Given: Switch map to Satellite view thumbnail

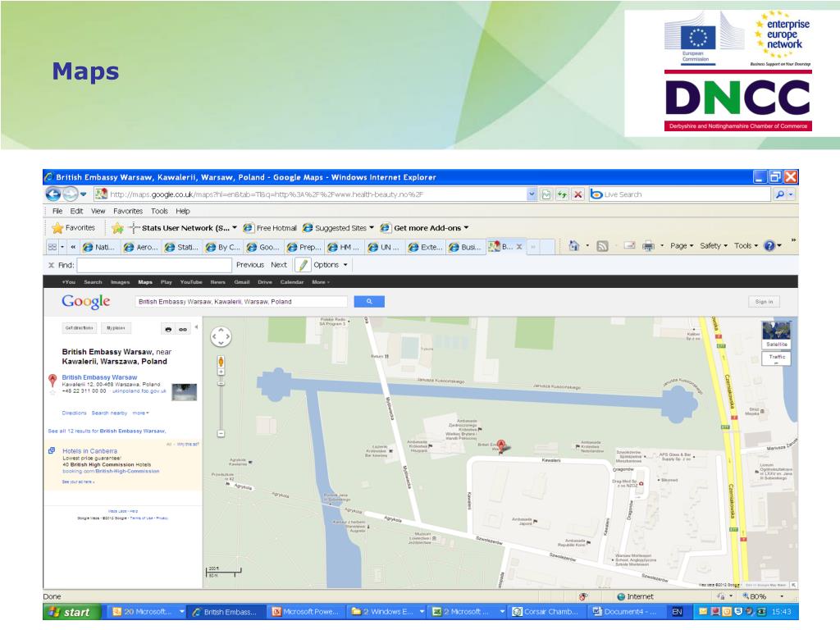Looking at the screenshot, I should click(x=776, y=335).
